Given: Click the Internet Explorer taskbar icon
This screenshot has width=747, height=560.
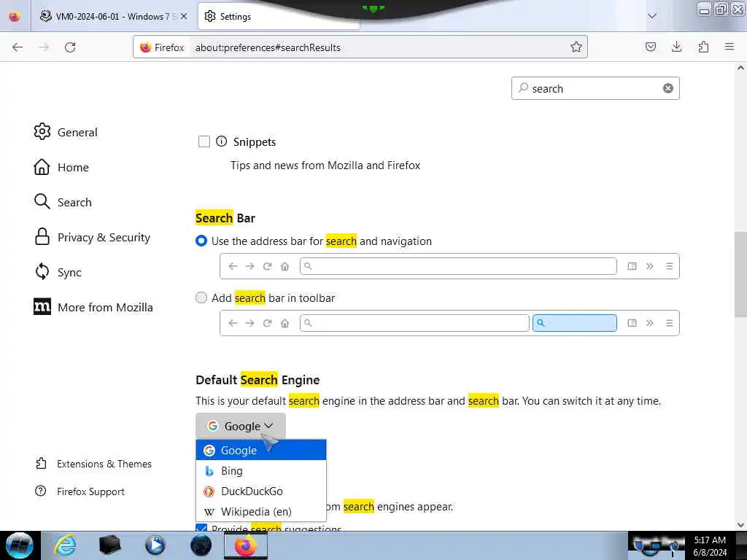Looking at the screenshot, I should coord(64,545).
